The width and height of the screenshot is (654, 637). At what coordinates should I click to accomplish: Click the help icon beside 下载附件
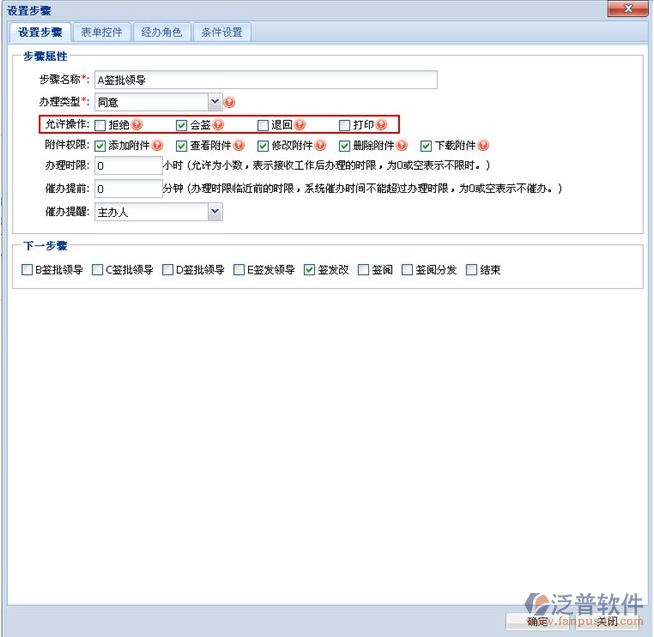click(x=483, y=146)
